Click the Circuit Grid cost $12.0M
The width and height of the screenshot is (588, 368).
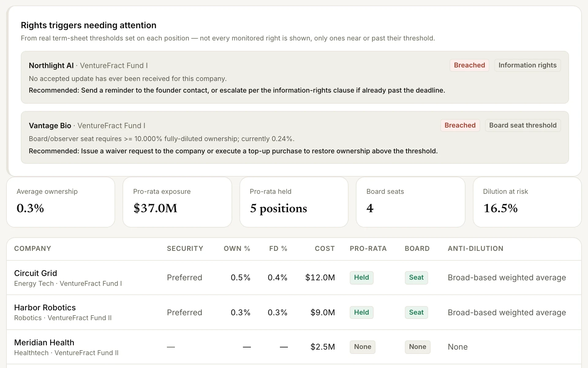(320, 278)
